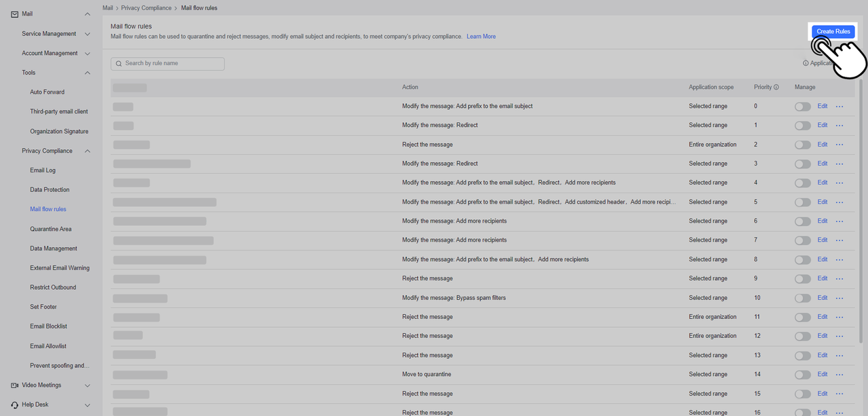Open more options for the Move to quarantine rule
The image size is (868, 416).
pyautogui.click(x=840, y=374)
